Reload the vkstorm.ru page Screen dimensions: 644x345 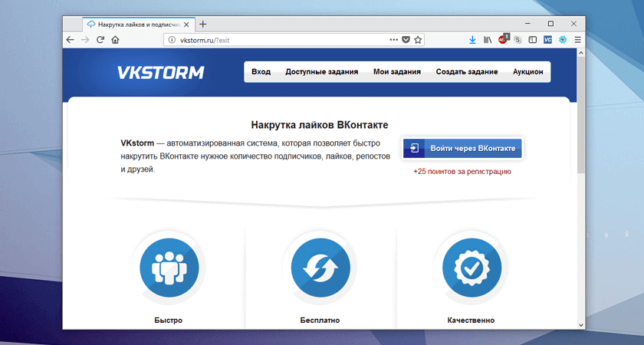point(100,40)
